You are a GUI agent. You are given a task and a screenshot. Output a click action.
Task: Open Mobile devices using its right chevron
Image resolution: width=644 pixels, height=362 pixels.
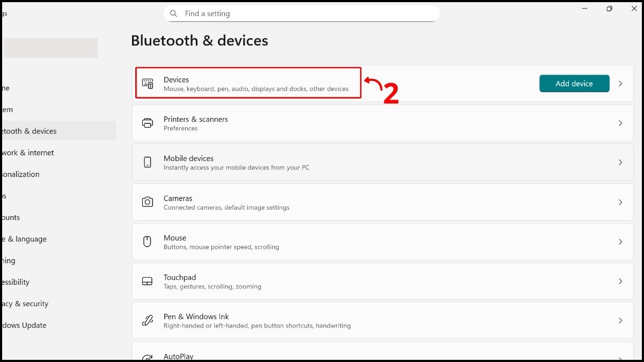coord(620,162)
